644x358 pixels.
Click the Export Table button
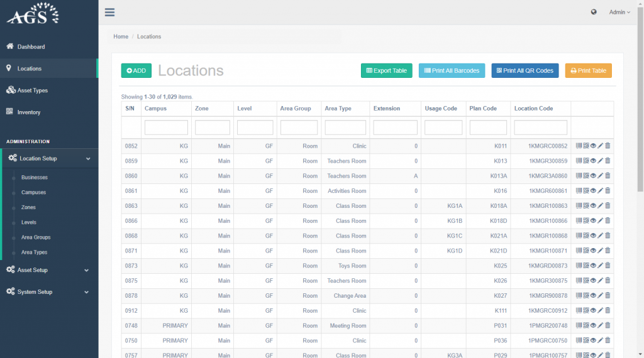coord(386,71)
